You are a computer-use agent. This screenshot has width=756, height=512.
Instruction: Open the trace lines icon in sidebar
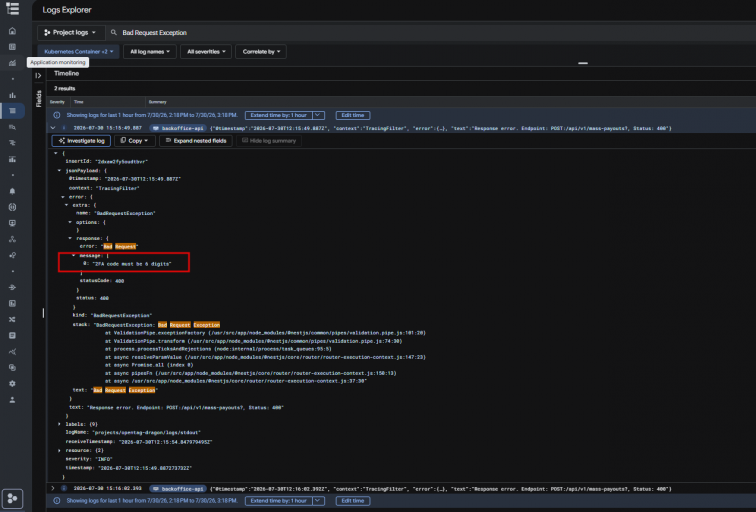point(13,143)
